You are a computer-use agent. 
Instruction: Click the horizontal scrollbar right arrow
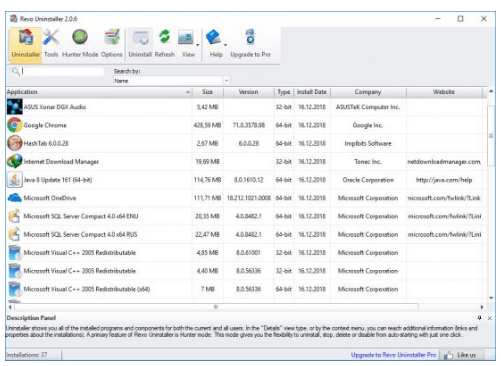[x=482, y=307]
